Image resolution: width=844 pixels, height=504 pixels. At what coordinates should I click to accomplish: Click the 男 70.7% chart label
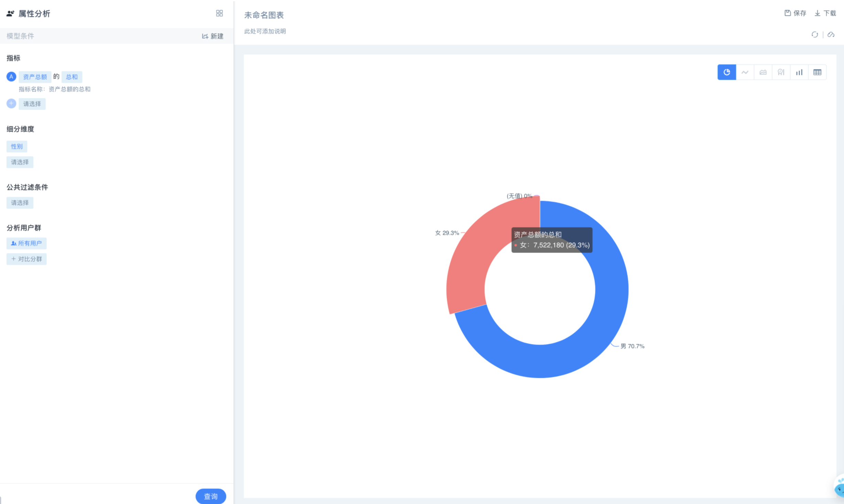(x=632, y=346)
